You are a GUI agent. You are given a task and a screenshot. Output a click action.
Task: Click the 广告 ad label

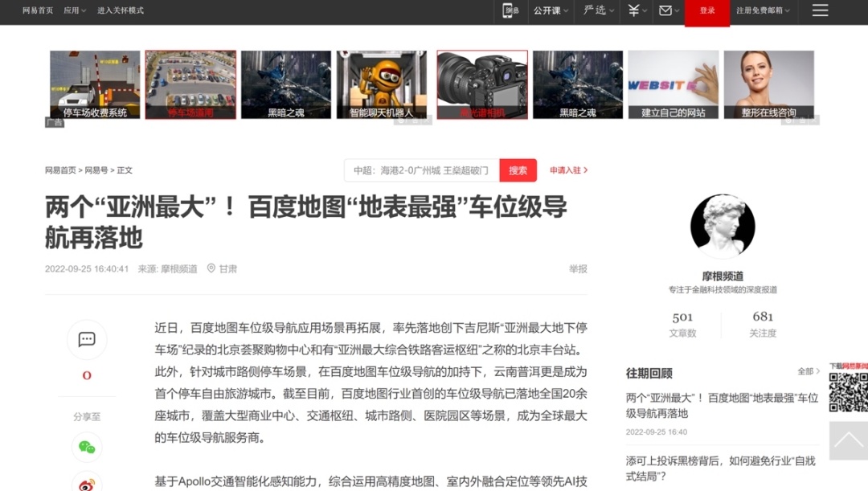[55, 122]
